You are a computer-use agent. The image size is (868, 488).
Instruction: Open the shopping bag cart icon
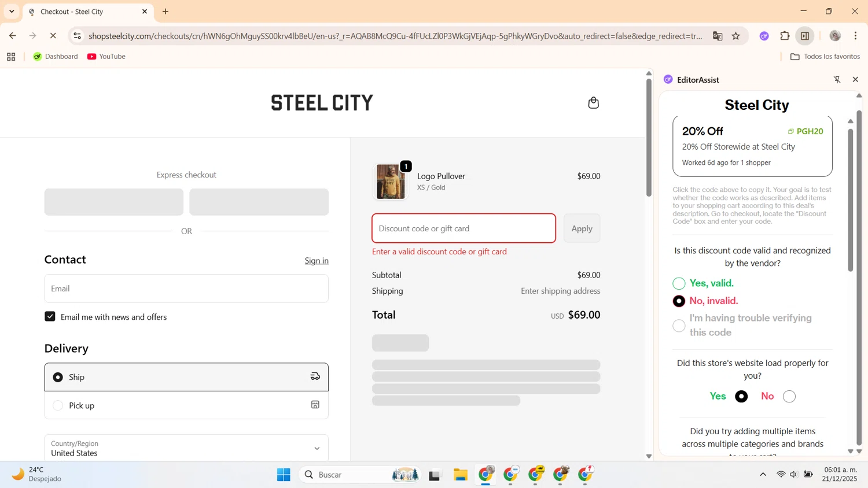593,103
